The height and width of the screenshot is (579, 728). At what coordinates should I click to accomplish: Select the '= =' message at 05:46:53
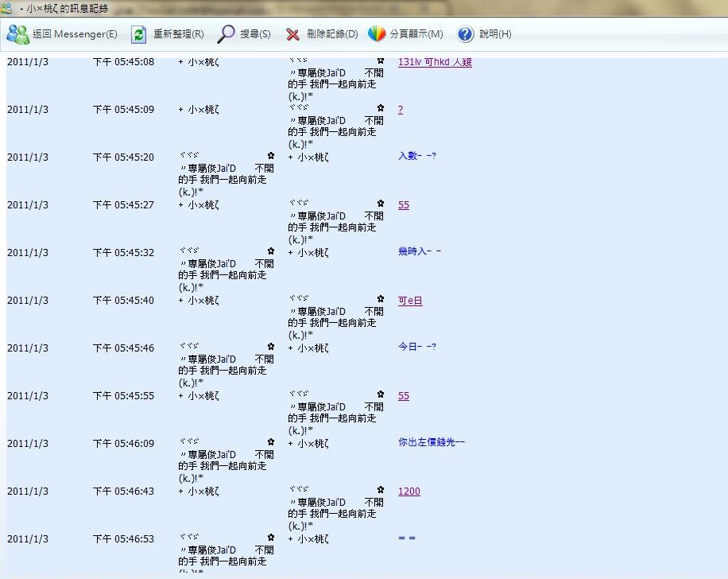coord(407,538)
